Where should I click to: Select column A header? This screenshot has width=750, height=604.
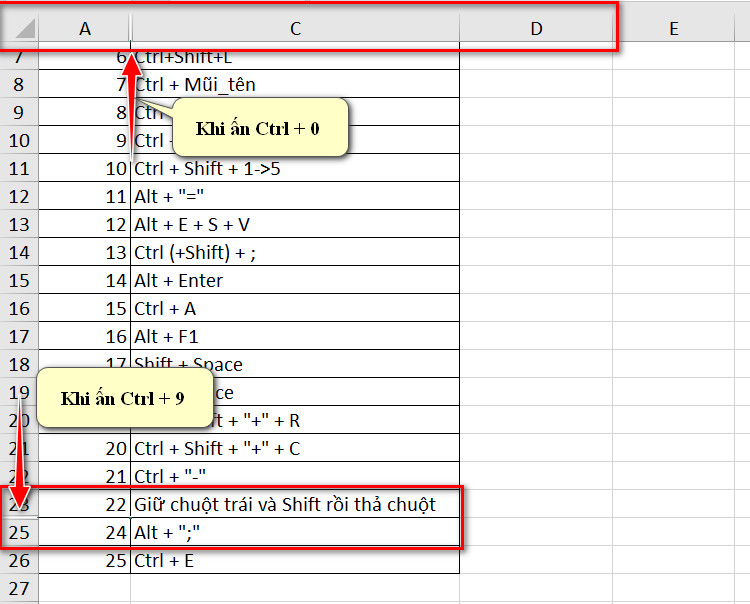pos(85,29)
